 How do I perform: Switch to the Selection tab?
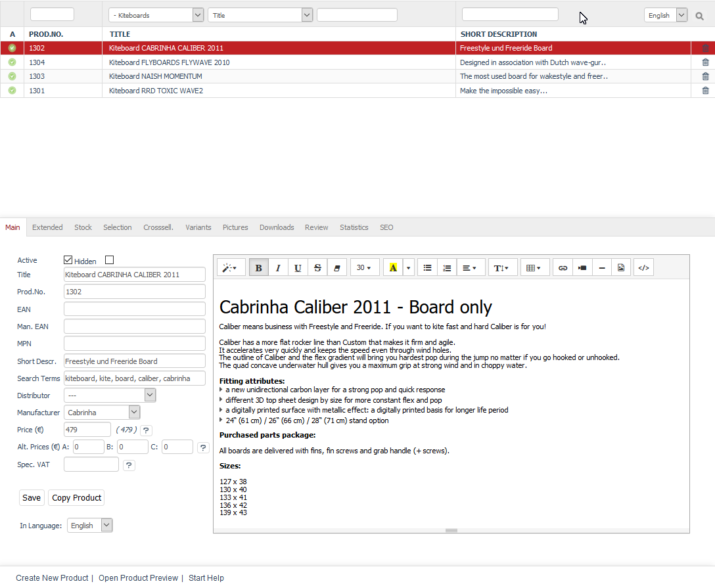[117, 227]
